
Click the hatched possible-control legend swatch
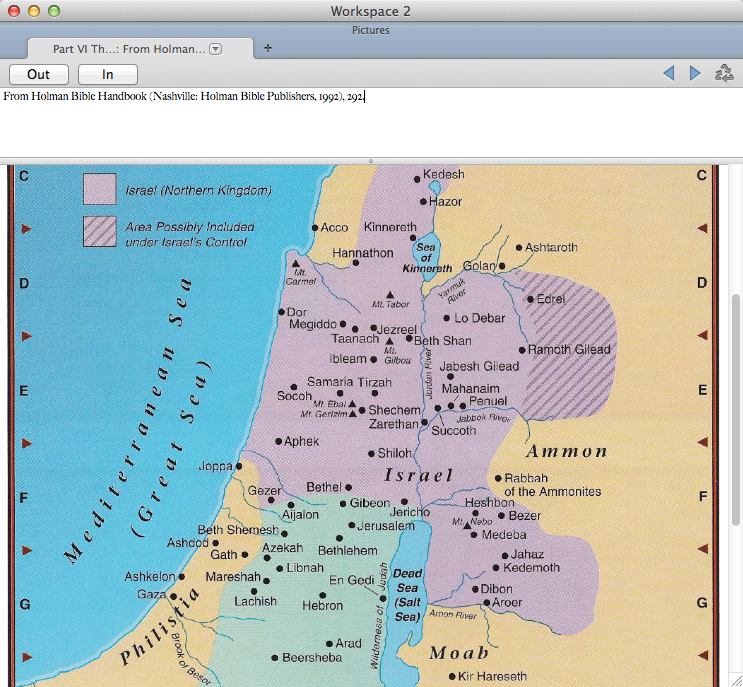(x=100, y=232)
